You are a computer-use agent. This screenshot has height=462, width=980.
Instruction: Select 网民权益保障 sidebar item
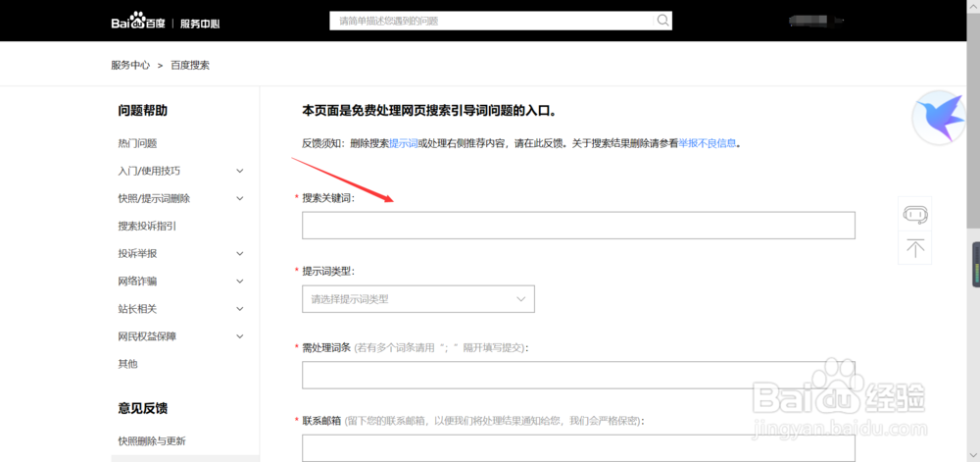point(147,336)
